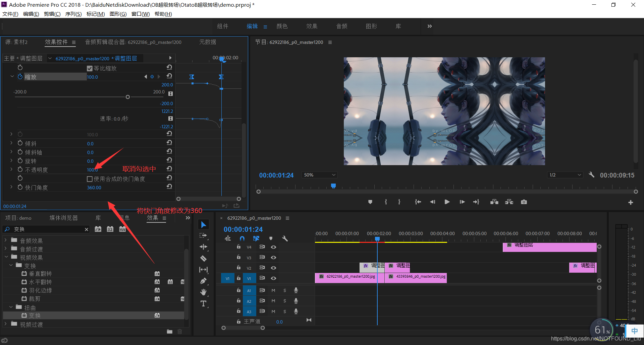Open timeline display settings wrench
The height and width of the screenshot is (345, 644).
tap(285, 238)
